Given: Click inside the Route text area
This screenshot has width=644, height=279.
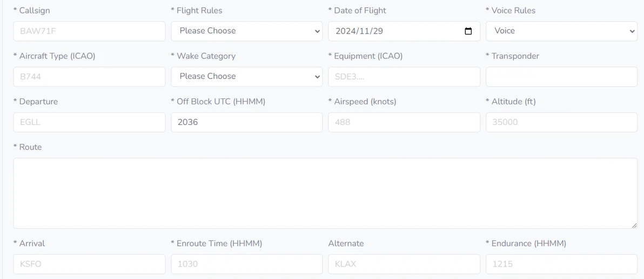Looking at the screenshot, I should (x=325, y=193).
